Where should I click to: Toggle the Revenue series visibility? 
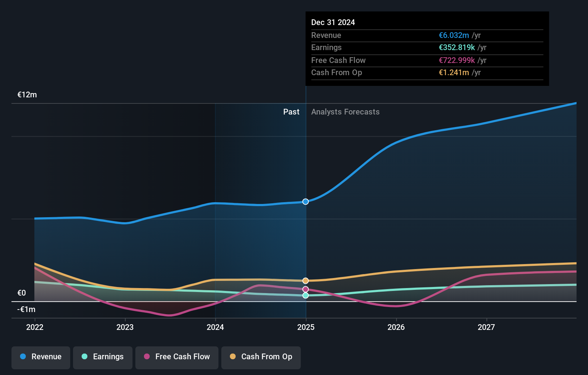(x=40, y=357)
